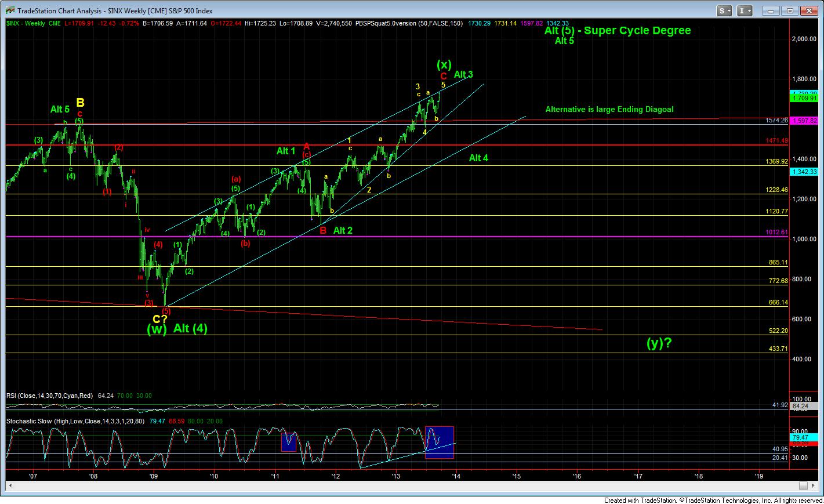Click the '(w)' wave label
Screen dimensions: 824x504
pyautogui.click(x=157, y=329)
